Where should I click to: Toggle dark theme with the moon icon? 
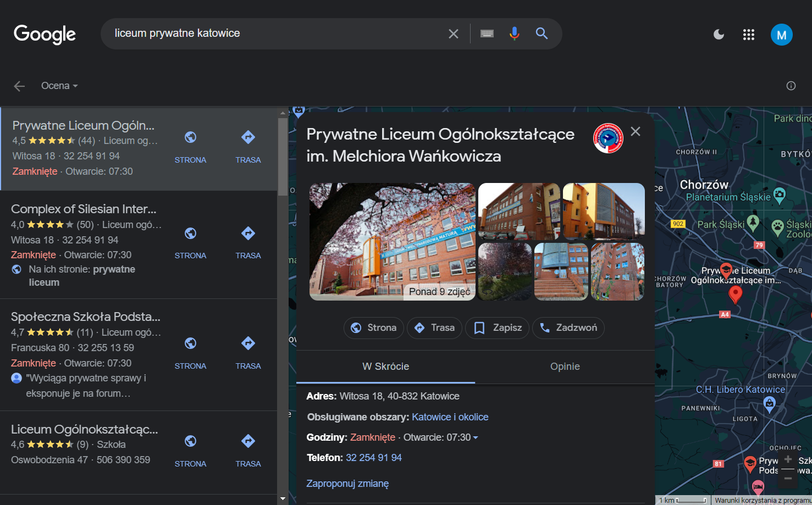pyautogui.click(x=719, y=35)
